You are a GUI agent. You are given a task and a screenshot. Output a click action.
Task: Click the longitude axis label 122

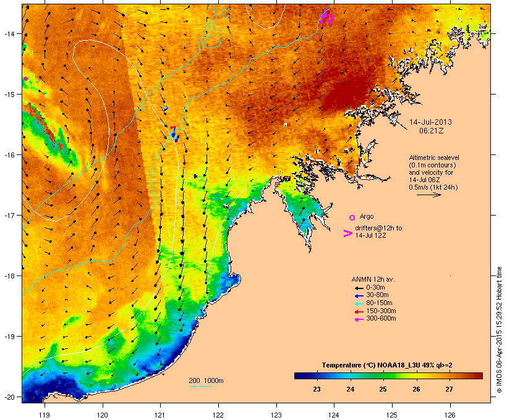218,415
